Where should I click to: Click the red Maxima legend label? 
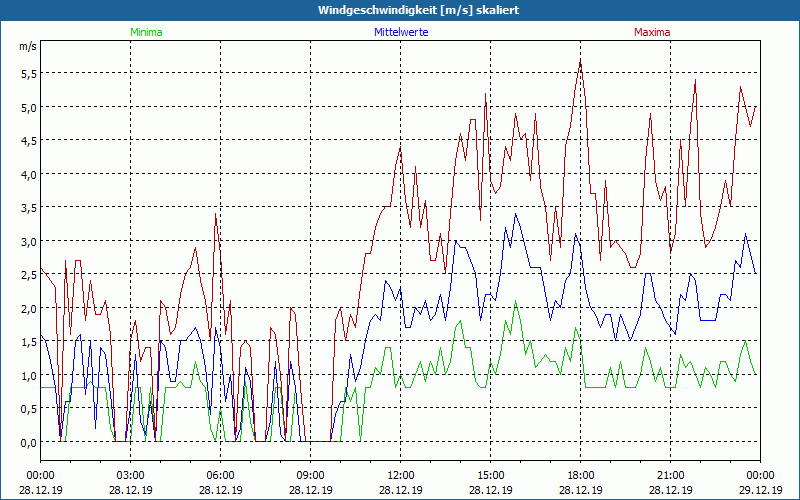(x=652, y=32)
